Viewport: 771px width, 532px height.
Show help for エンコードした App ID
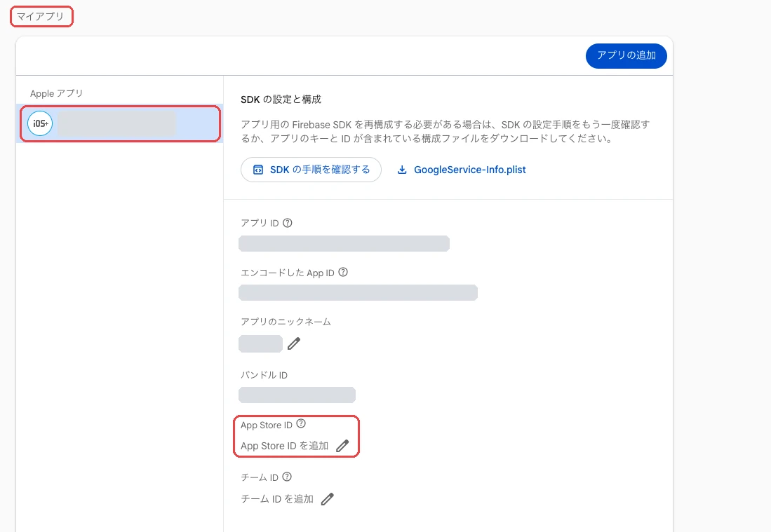pos(343,272)
